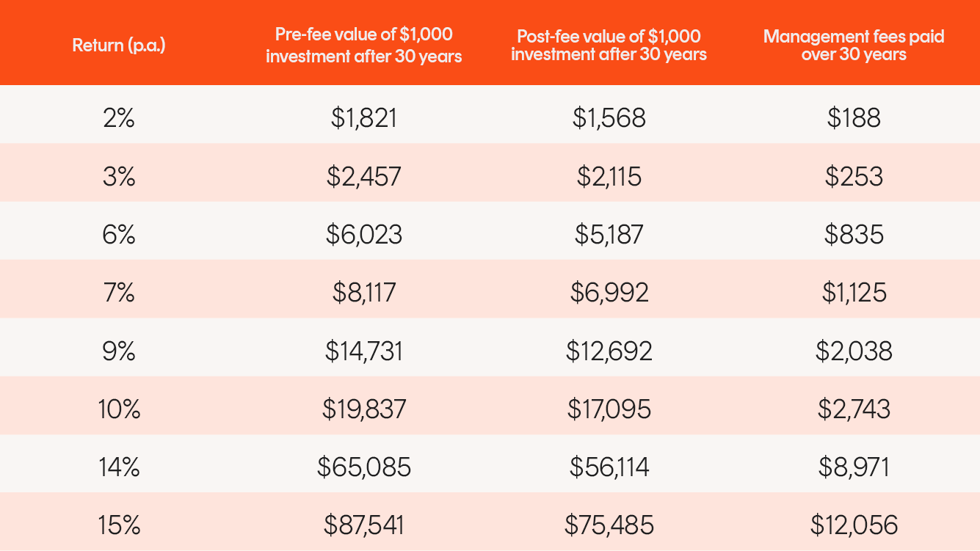Click the $2,038 fees cell
Screen dimensions: 980x551
[x=854, y=351]
